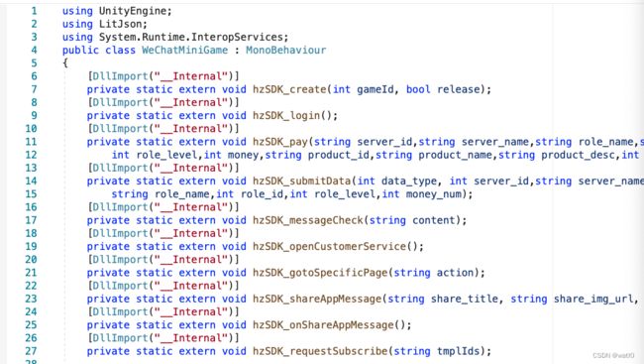Click line number 11 in the gutter

click(x=32, y=142)
